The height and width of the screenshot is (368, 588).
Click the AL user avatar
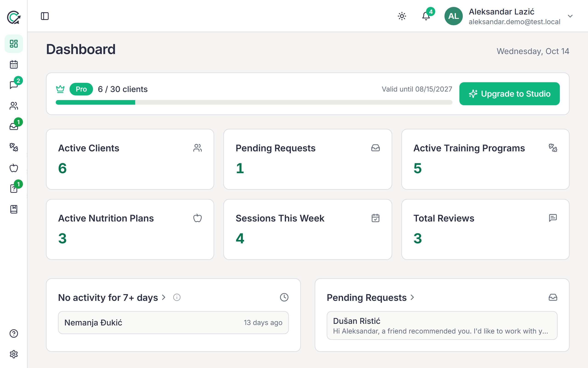click(453, 16)
